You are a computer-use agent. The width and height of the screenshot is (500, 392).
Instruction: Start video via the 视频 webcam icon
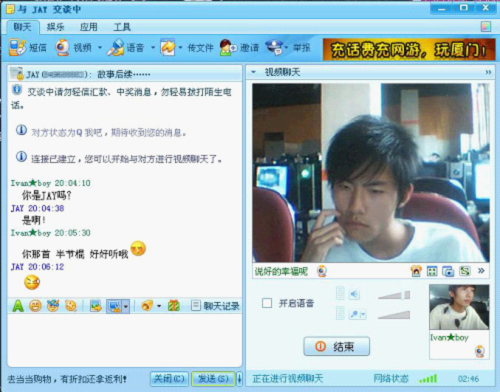click(62, 48)
